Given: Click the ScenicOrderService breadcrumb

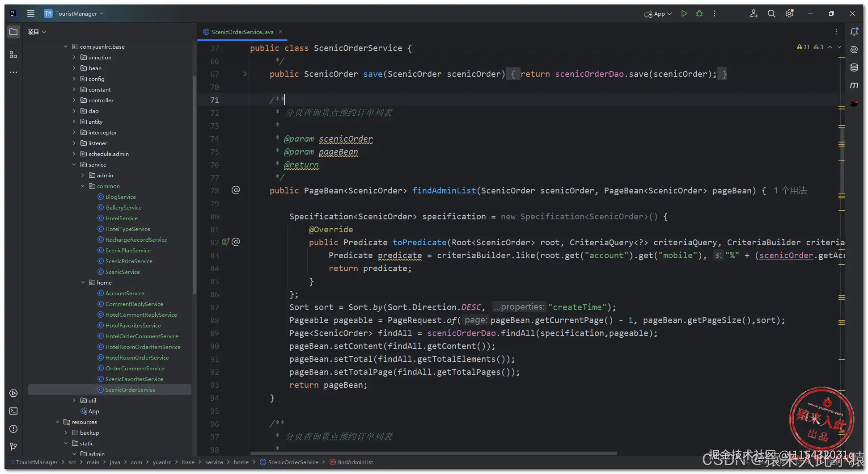Looking at the screenshot, I should point(289,462).
